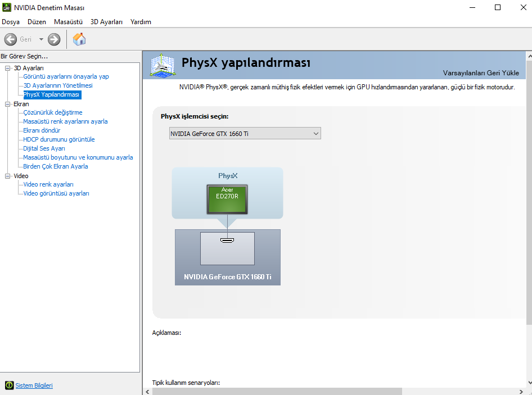
Task: Open Video görüntüsü ayarları page
Action: point(56,193)
